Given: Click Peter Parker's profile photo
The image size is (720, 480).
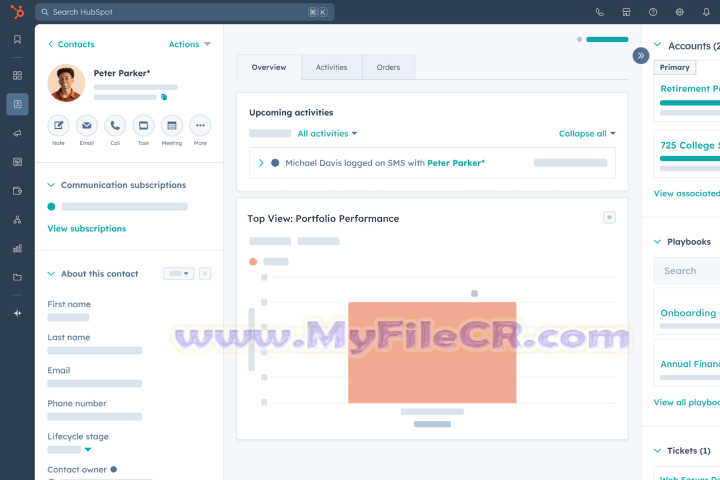Looking at the screenshot, I should tap(66, 83).
